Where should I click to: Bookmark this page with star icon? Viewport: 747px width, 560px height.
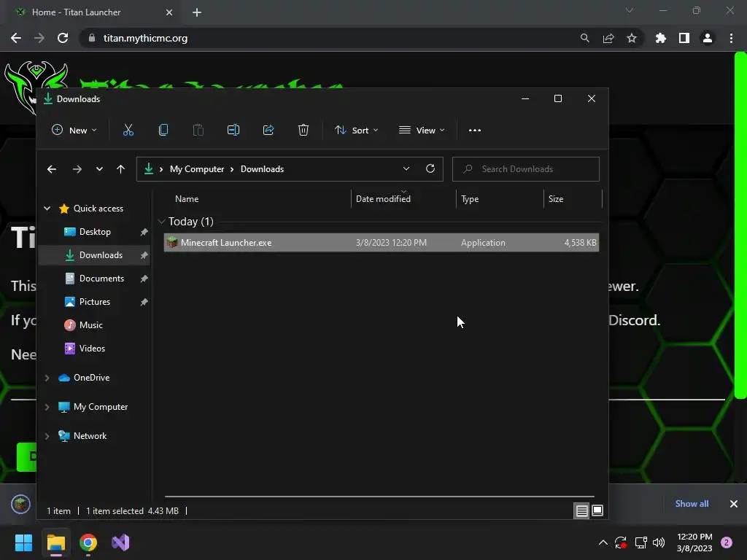pyautogui.click(x=632, y=38)
